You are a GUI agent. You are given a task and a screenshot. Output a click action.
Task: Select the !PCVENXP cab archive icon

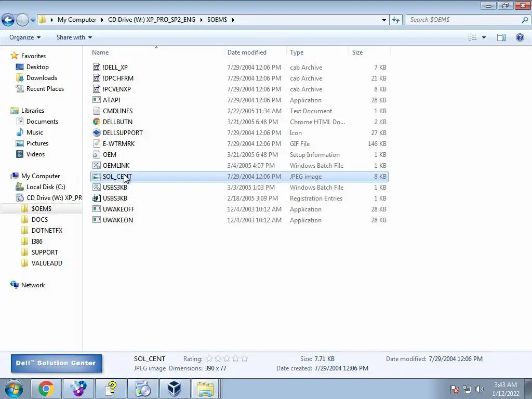97,89
